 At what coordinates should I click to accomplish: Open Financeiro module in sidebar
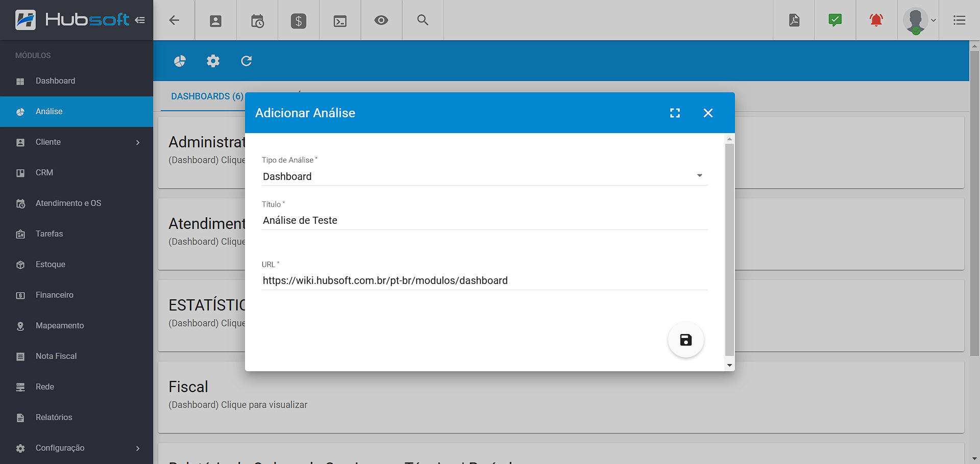pyautogui.click(x=77, y=295)
